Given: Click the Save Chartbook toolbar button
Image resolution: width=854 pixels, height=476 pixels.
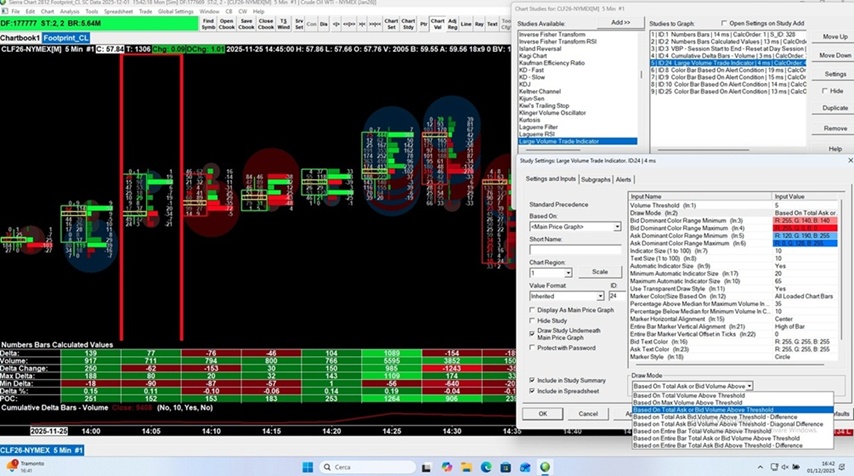Looking at the screenshot, I should click(x=246, y=22).
